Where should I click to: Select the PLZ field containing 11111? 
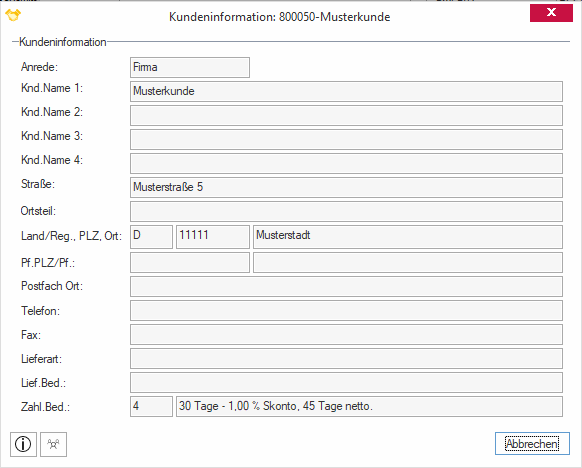[213, 237]
